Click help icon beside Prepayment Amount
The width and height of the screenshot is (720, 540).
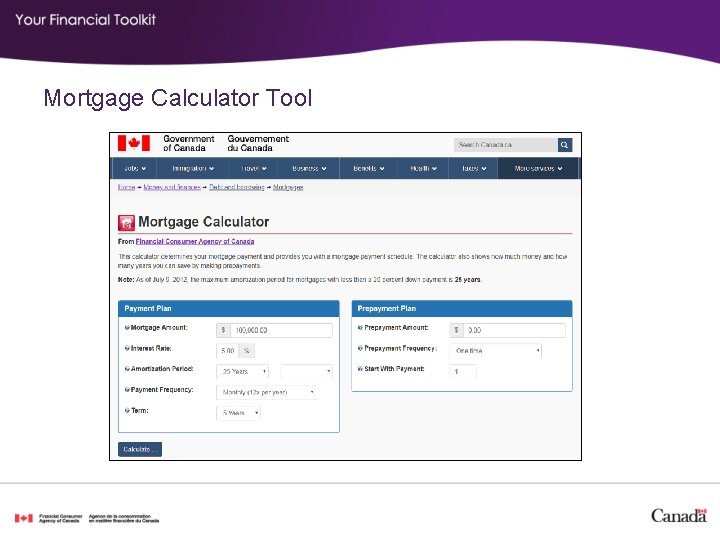360,328
